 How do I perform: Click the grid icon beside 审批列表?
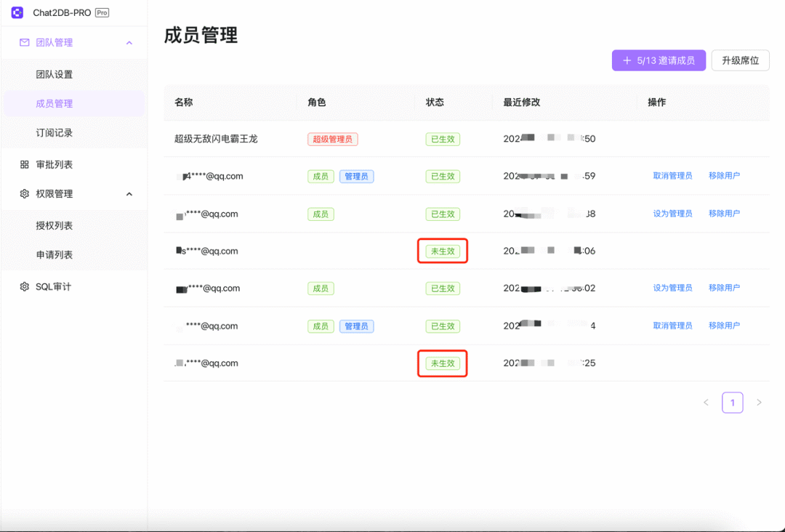coord(24,165)
